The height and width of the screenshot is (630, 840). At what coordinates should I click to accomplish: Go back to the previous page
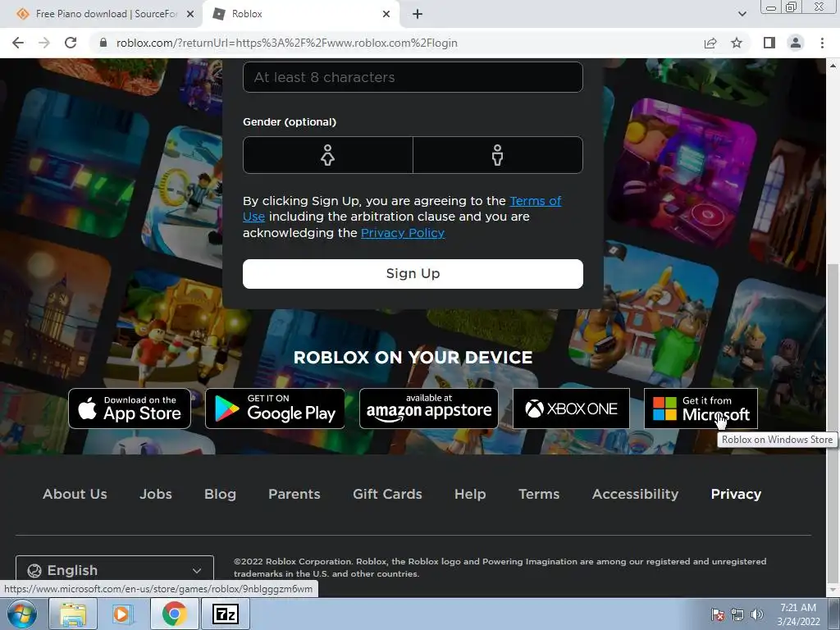pos(18,43)
